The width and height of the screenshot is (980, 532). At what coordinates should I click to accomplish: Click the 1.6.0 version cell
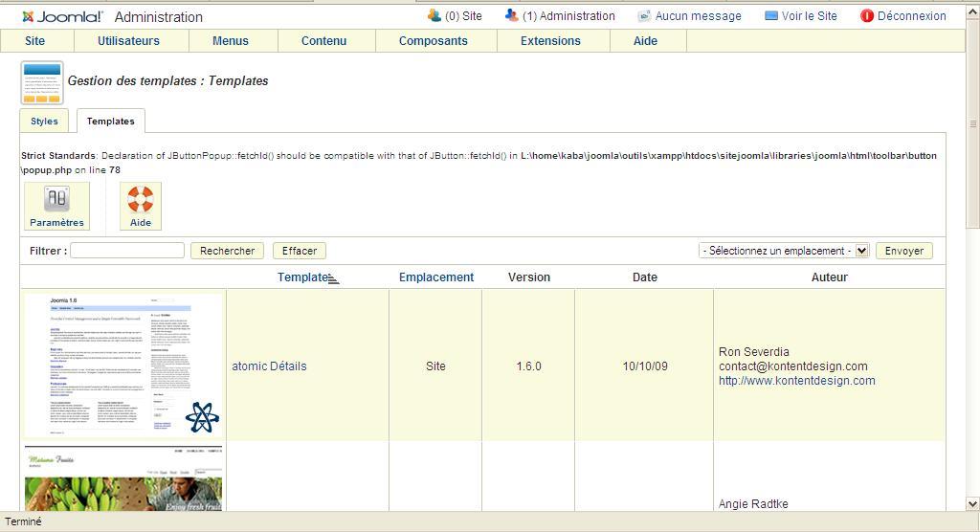528,366
